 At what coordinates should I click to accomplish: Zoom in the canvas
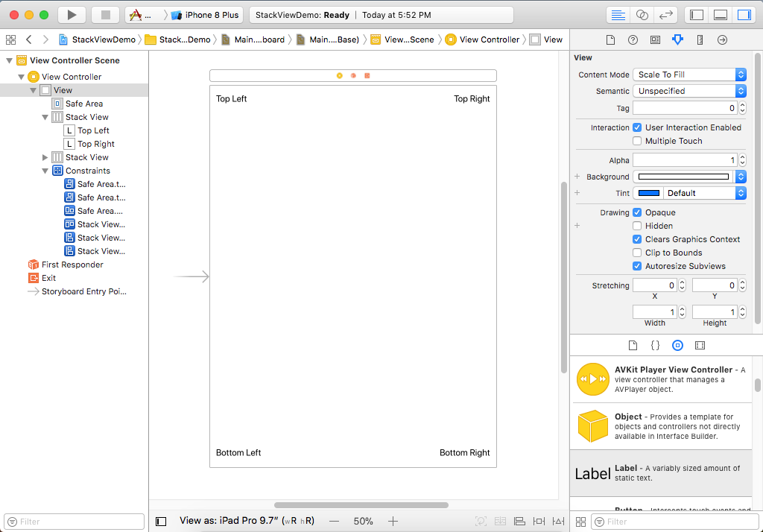pyautogui.click(x=393, y=522)
